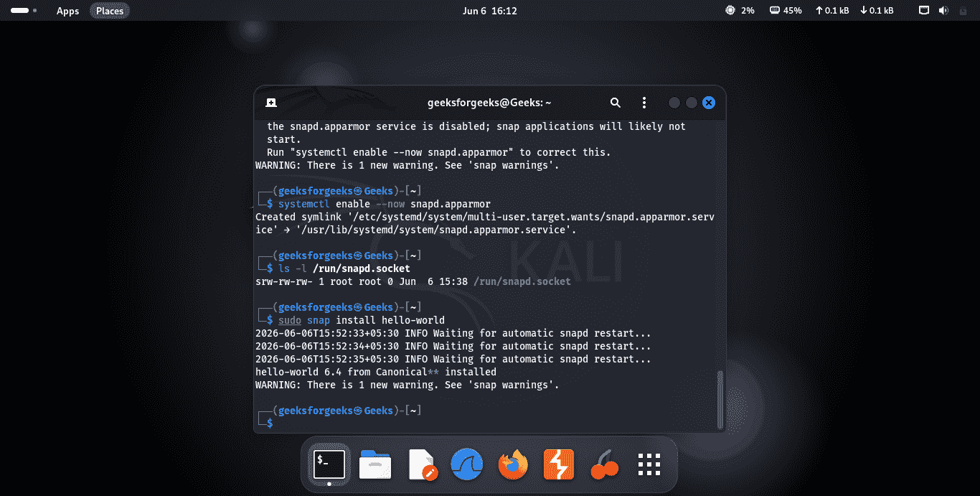This screenshot has width=980, height=496.
Task: Open the display icon in system tray
Action: point(925,11)
